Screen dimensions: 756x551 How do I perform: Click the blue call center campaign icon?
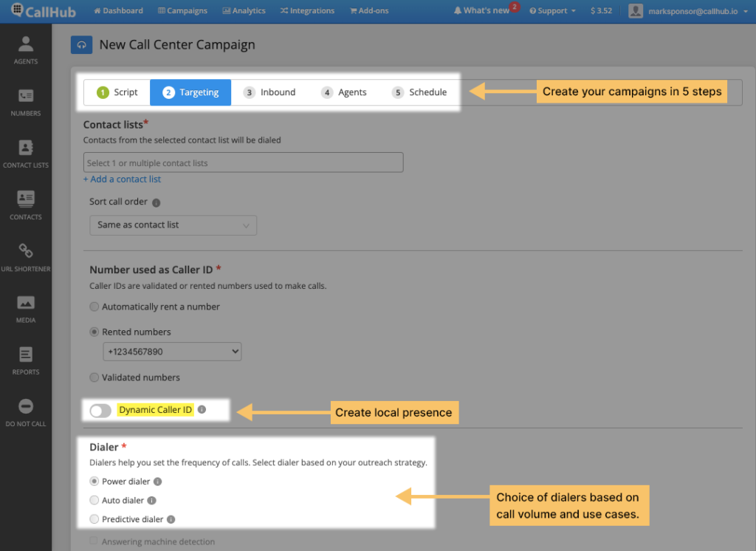[81, 45]
